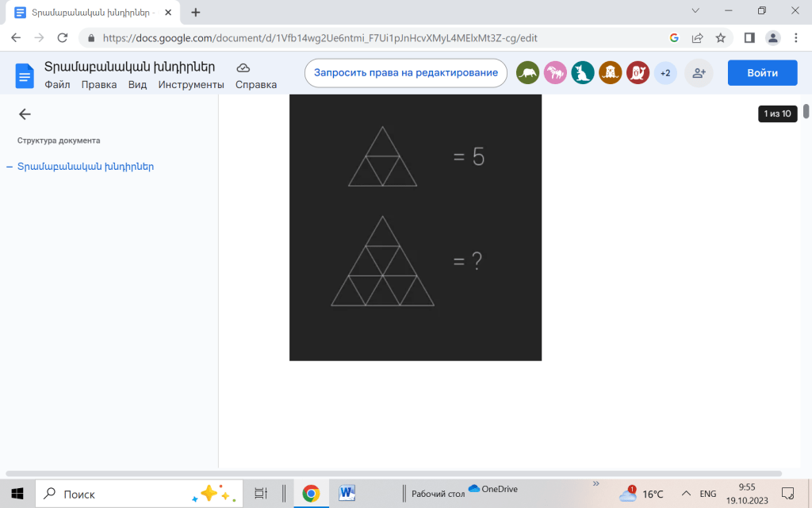Open the Chrome profile avatar
Screen dimensions: 812x508
772,37
